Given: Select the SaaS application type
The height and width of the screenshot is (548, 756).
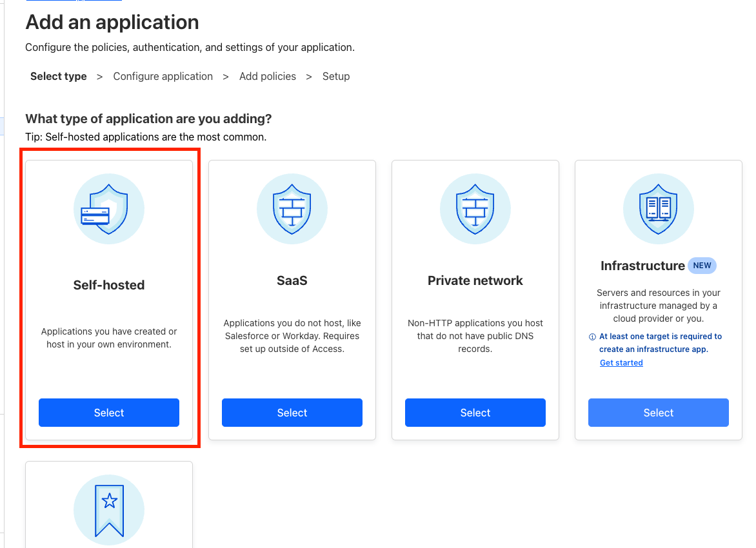Looking at the screenshot, I should coord(292,413).
